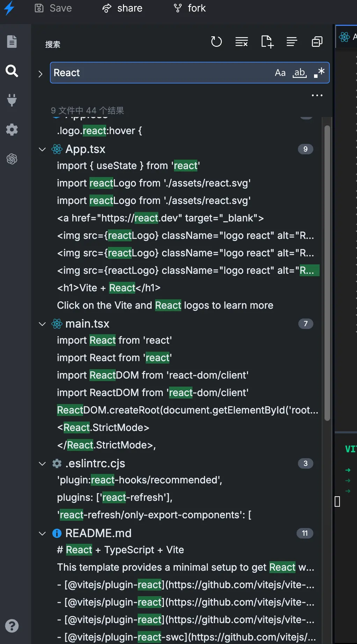Collapse the .eslintrc.cjs results group
The image size is (357, 644).
42,463
